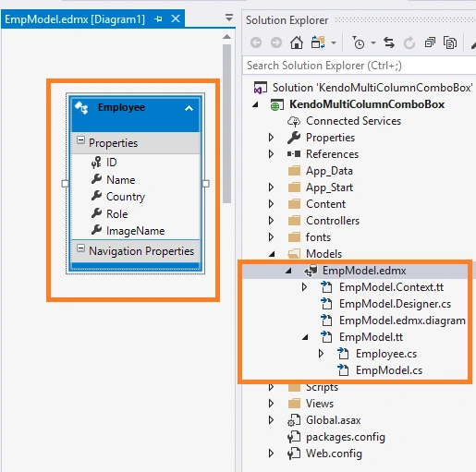Click the Show All Files icon
The width and height of the screenshot is (476, 472).
click(x=450, y=42)
